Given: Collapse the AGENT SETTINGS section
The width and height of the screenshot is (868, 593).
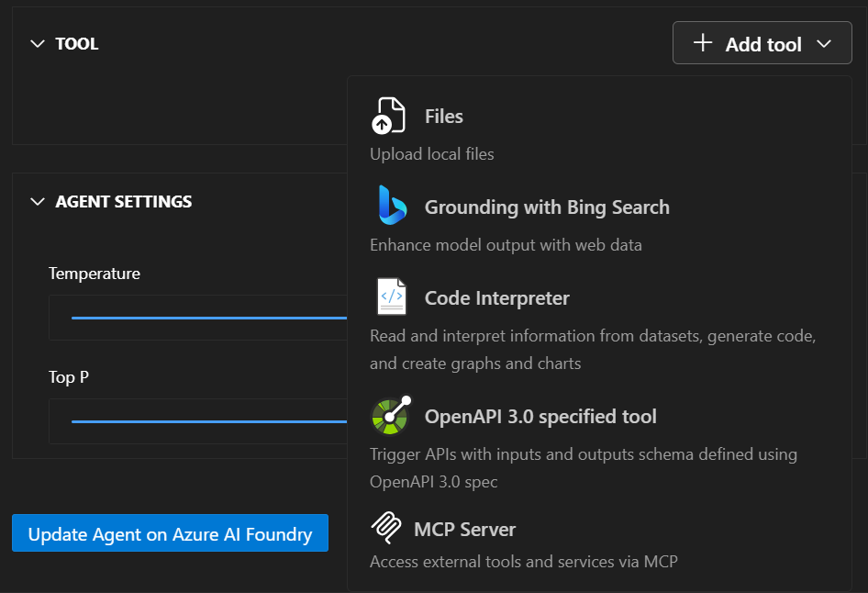Looking at the screenshot, I should pos(37,201).
